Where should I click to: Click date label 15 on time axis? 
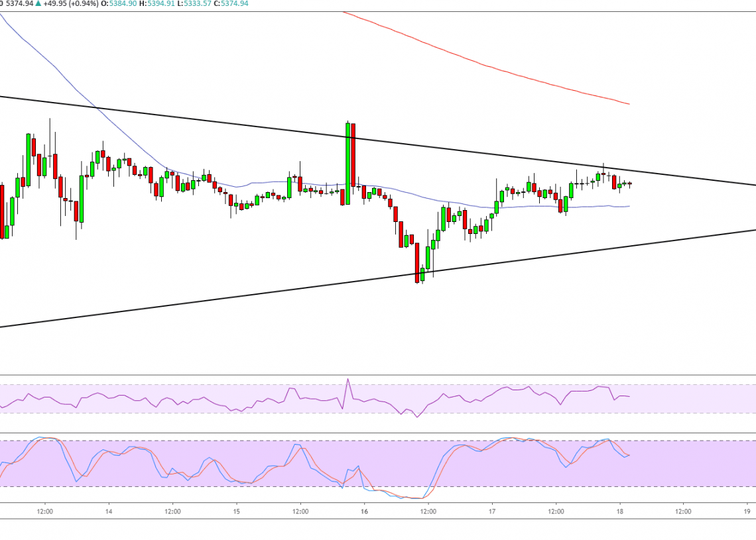click(237, 512)
